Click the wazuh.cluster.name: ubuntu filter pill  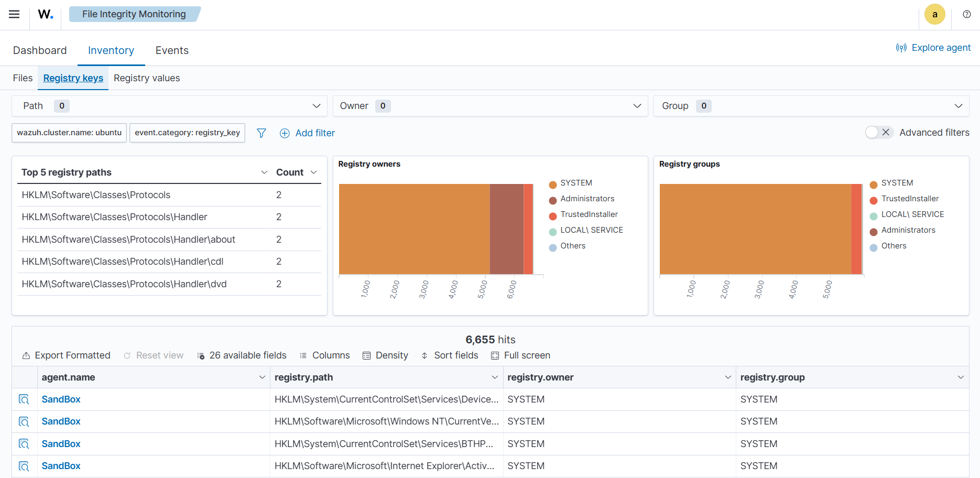69,133
